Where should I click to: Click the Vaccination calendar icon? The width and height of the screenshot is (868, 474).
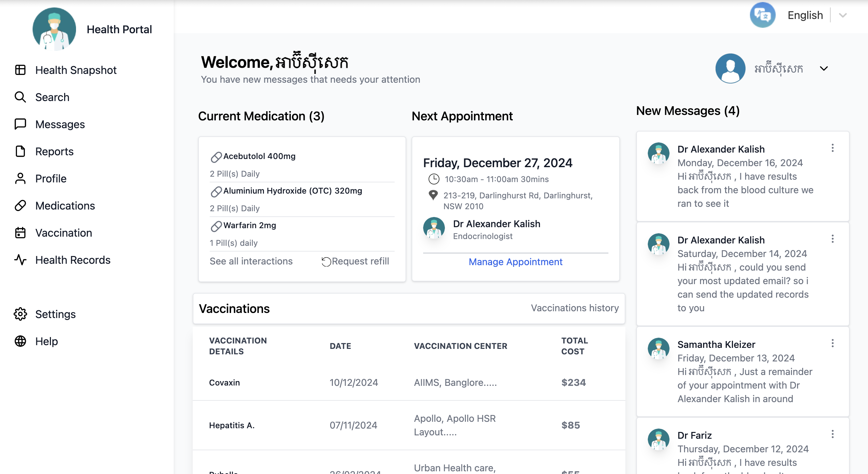tap(20, 233)
